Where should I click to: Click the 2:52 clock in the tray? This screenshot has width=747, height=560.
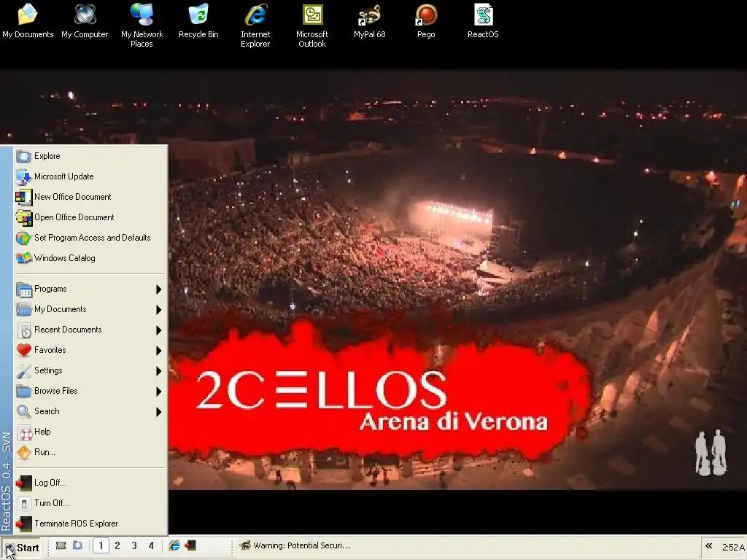[x=734, y=547]
